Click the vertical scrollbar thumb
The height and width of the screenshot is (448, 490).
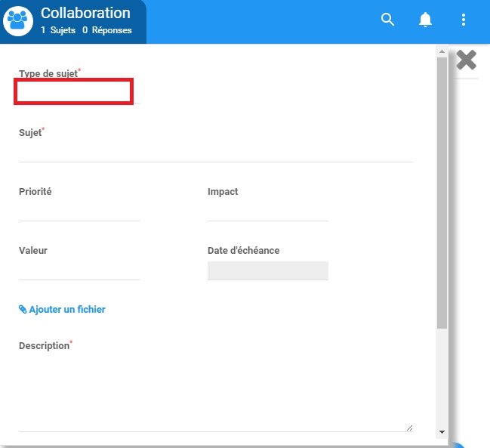click(442, 193)
